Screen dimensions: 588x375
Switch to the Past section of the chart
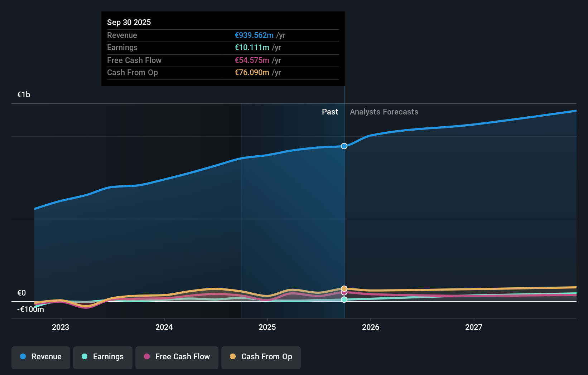tap(330, 112)
